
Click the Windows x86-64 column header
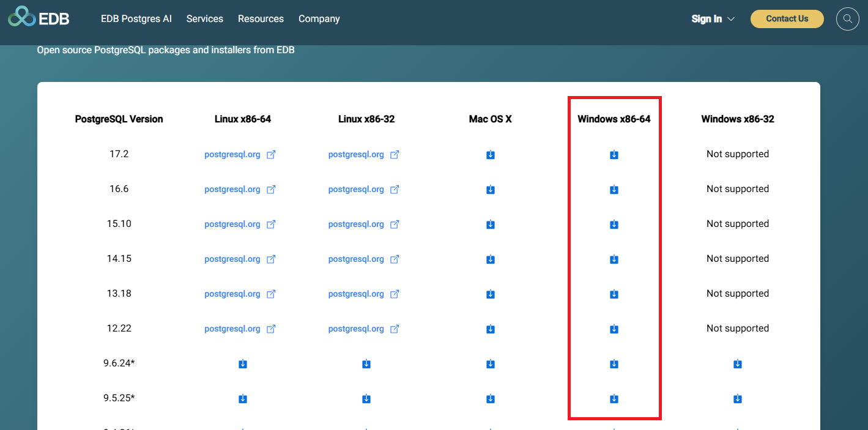tap(614, 119)
